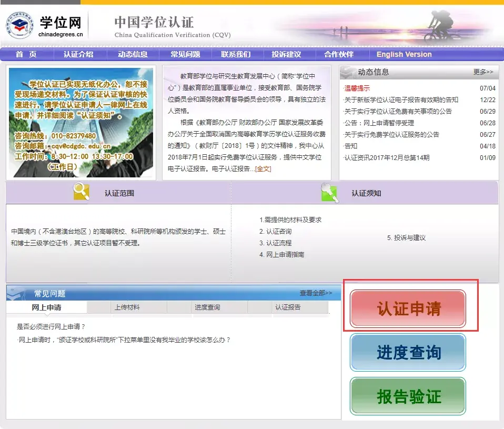504x429 pixels.
Task: Click the magnifier icon beside 认证范围
Action: [82, 192]
